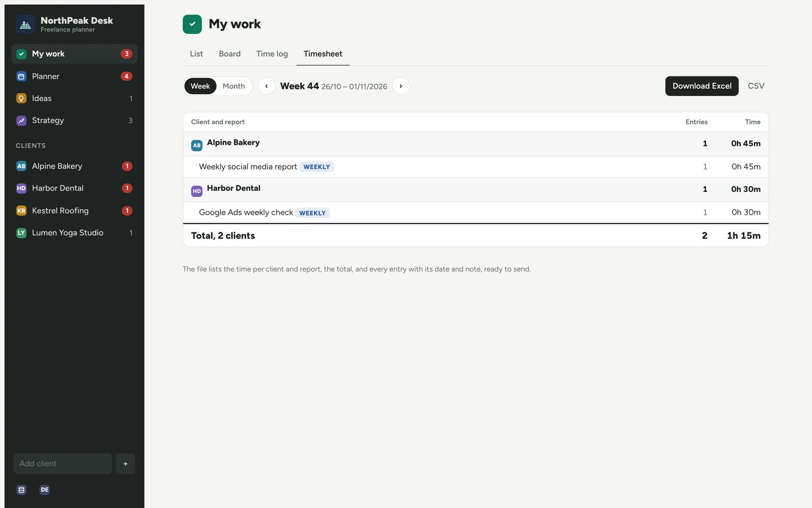Click the Ideas lightbulb icon
812x508 pixels.
point(22,98)
